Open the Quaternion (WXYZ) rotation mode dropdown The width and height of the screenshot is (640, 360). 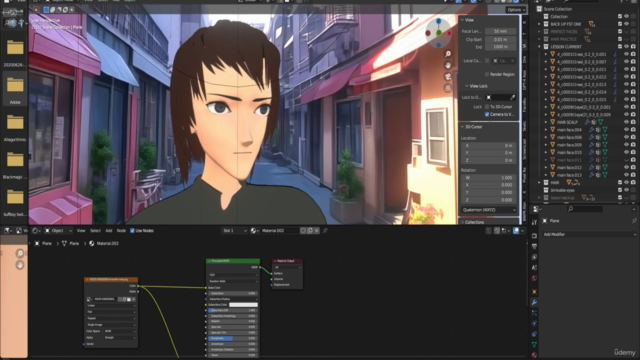tap(489, 210)
